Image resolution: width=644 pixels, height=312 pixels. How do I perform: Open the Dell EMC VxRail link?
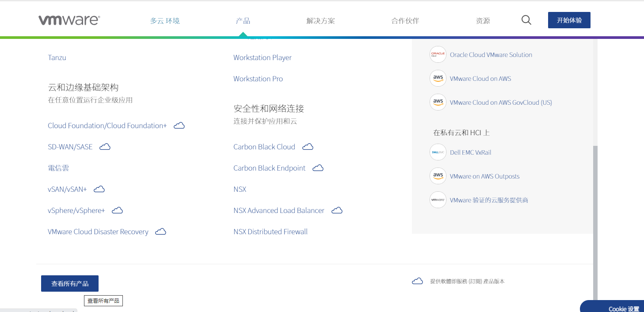471,152
